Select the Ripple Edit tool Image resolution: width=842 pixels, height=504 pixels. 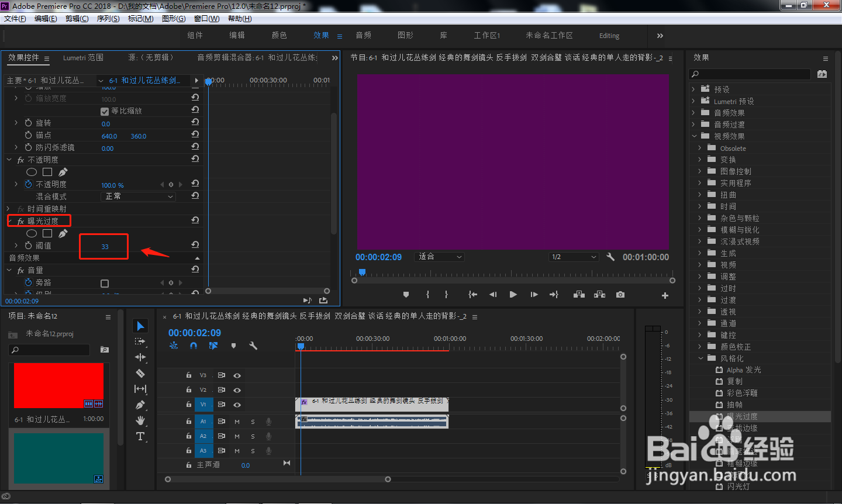click(140, 357)
